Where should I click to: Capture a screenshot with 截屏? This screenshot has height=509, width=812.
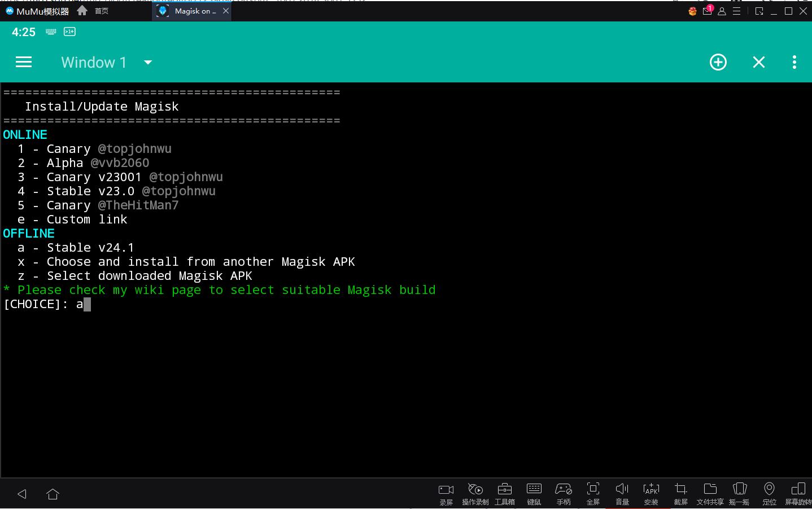click(680, 492)
